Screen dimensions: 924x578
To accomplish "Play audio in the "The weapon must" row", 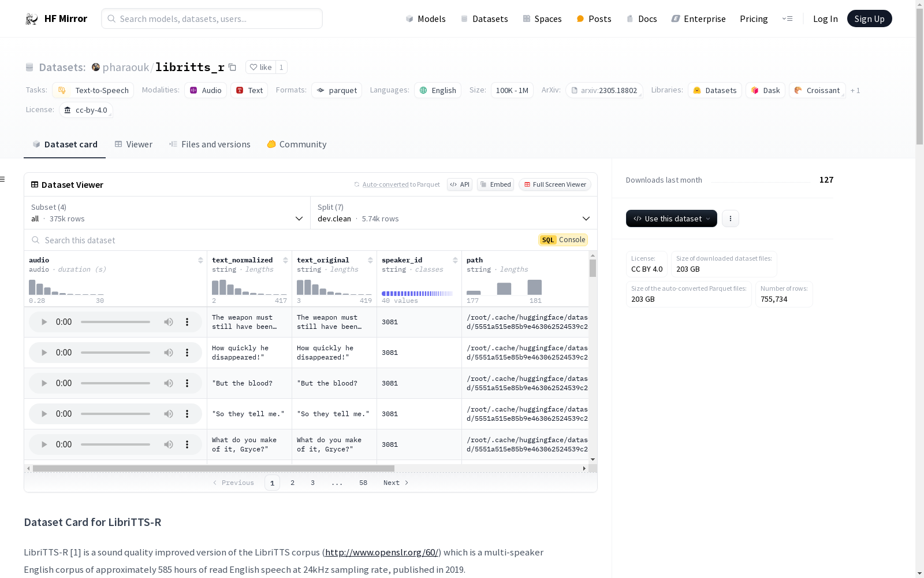I will coord(44,322).
